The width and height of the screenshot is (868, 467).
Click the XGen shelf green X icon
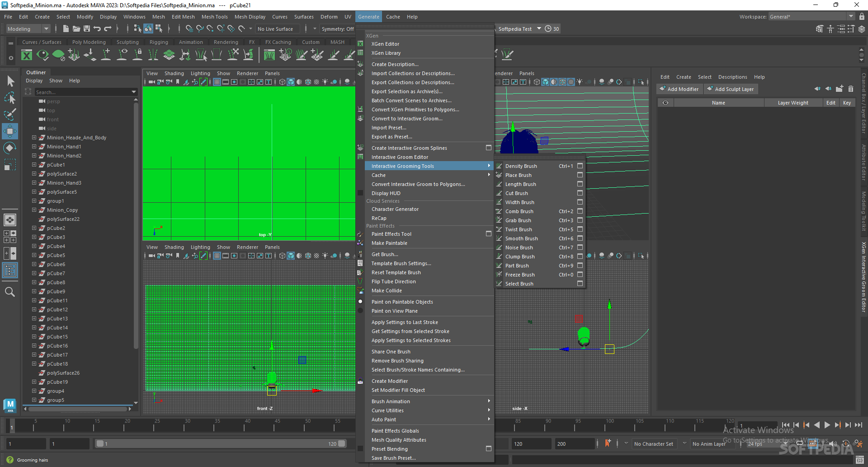27,55
